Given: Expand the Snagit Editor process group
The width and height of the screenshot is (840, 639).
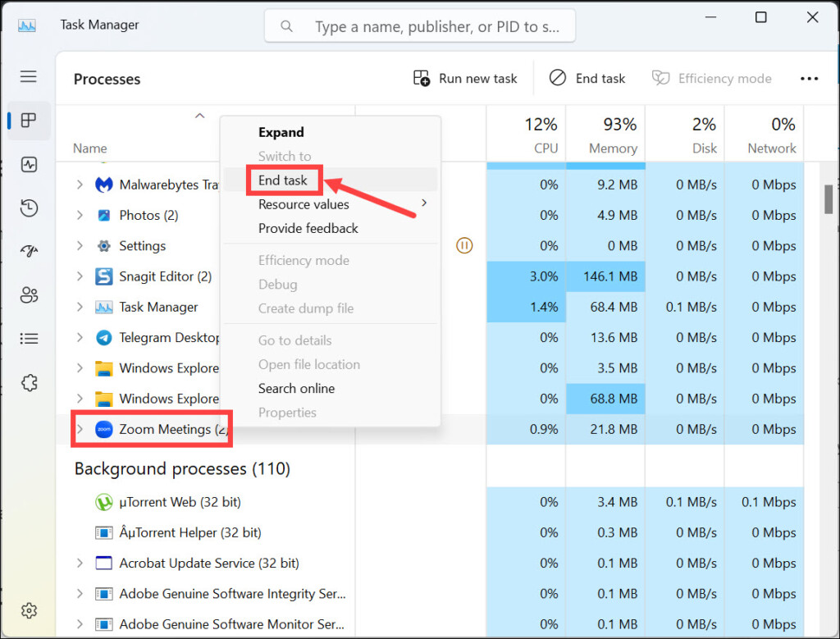Looking at the screenshot, I should (x=80, y=276).
